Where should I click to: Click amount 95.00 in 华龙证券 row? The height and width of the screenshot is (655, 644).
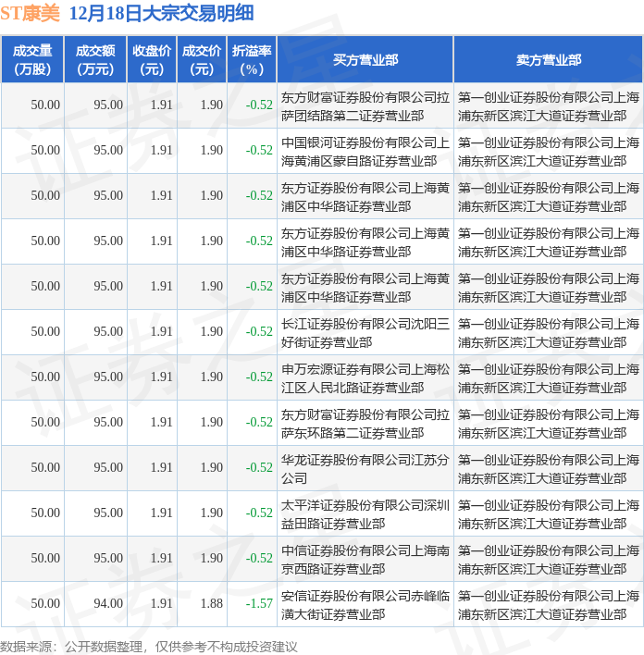(108, 467)
